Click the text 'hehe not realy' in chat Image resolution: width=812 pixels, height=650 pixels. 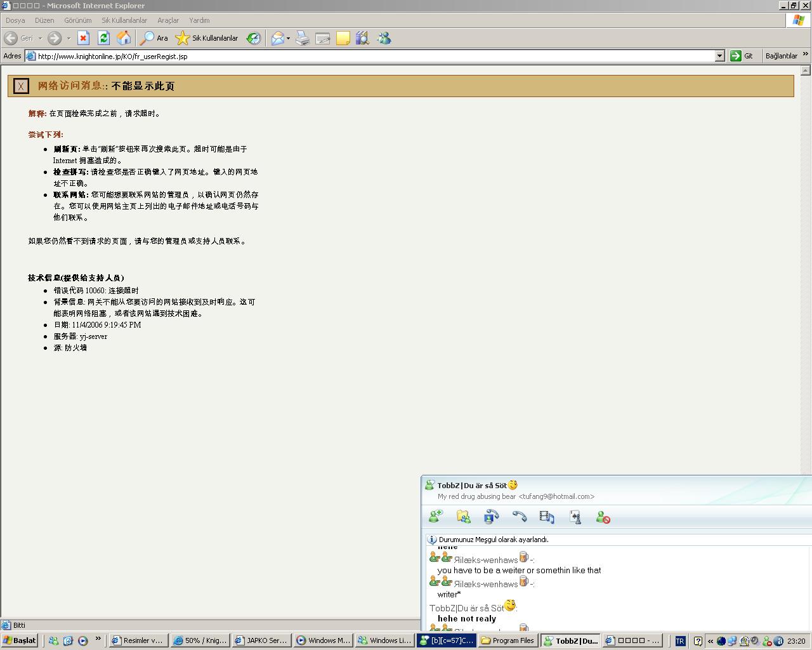[467, 618]
